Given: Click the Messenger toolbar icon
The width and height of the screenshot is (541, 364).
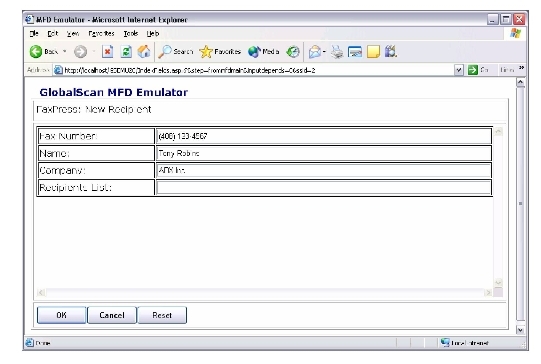Looking at the screenshot, I should (x=391, y=52).
